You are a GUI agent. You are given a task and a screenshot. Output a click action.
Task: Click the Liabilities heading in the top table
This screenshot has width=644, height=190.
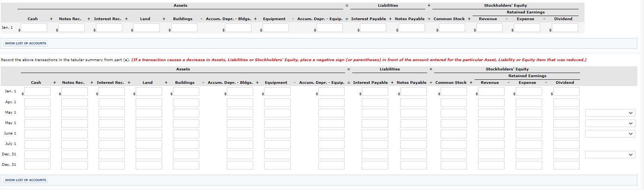click(388, 6)
